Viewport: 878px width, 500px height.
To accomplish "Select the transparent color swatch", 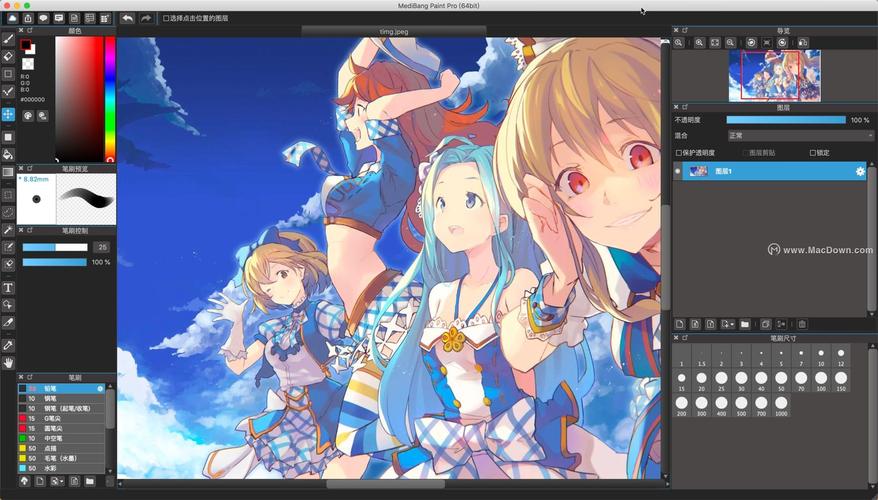I will coord(27,64).
